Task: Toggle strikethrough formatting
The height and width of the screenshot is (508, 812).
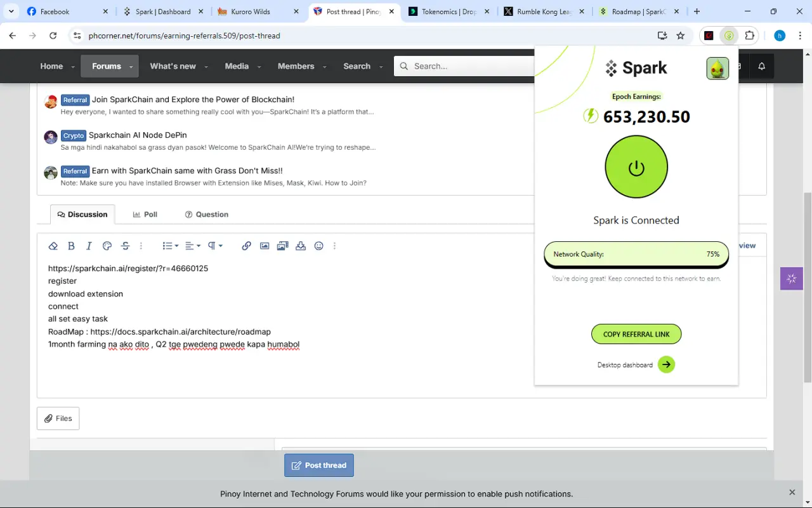Action: point(125,246)
